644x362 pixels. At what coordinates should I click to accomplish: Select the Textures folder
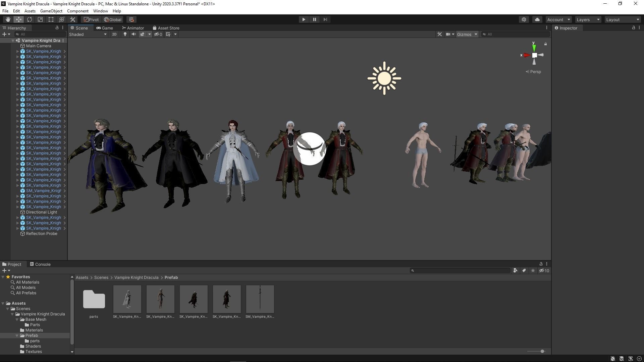pyautogui.click(x=34, y=352)
